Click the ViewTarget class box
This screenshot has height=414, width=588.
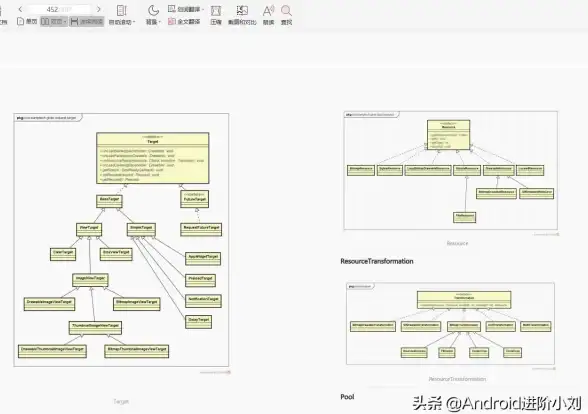tap(89, 230)
